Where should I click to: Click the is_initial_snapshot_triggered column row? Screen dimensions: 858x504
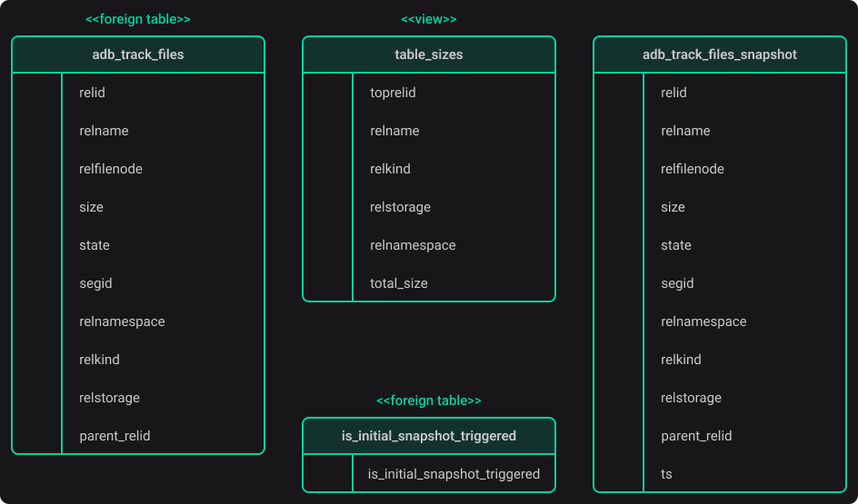pos(454,474)
